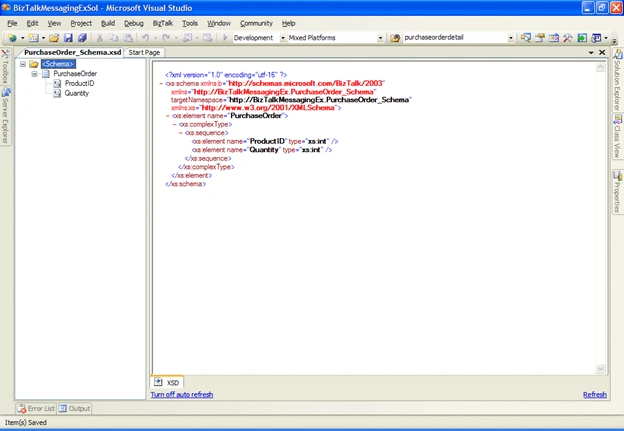Open the Help menu
This screenshot has width=624, height=431.
289,23
